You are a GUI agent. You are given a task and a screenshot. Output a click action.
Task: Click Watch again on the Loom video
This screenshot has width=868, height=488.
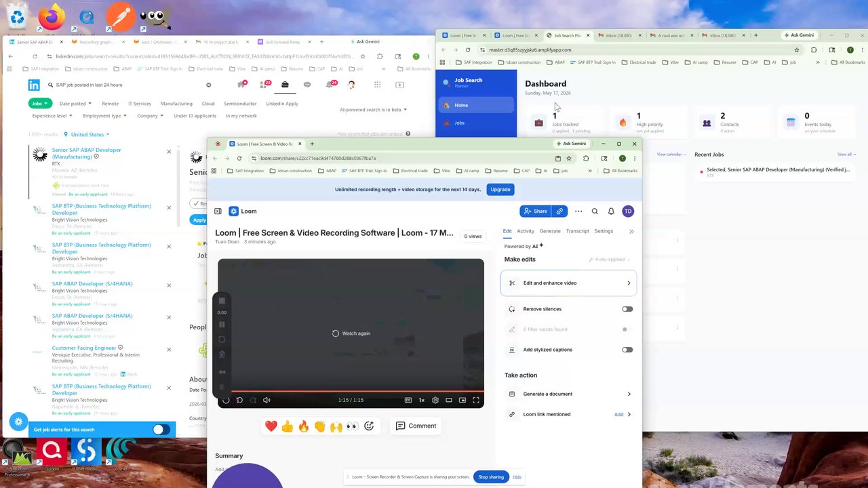(351, 333)
